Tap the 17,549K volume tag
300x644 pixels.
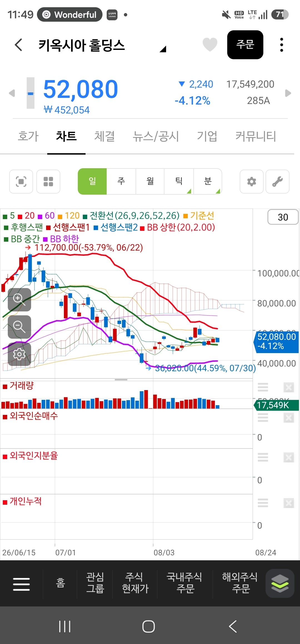coord(276,405)
